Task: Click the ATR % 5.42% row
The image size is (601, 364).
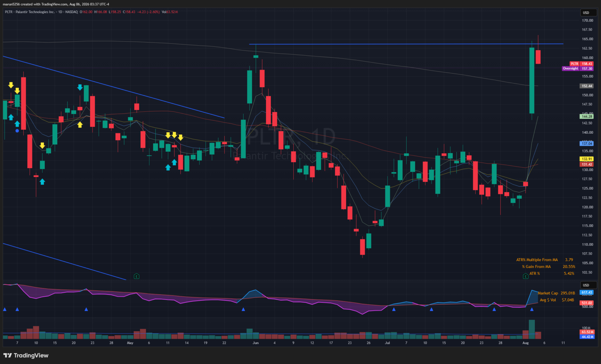Action: click(x=552, y=274)
